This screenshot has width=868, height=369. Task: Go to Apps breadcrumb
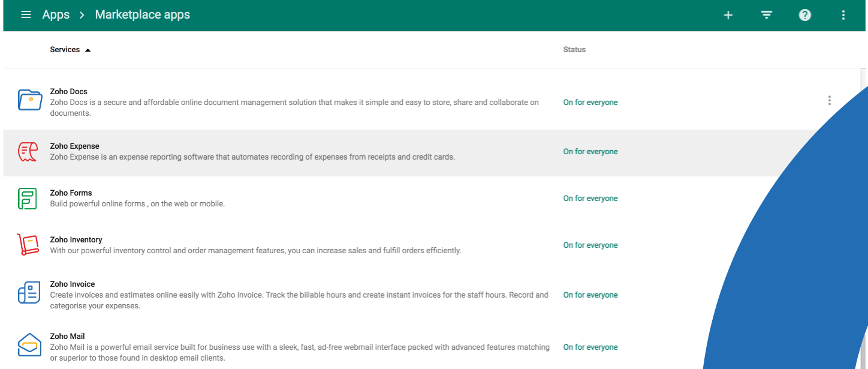[56, 14]
